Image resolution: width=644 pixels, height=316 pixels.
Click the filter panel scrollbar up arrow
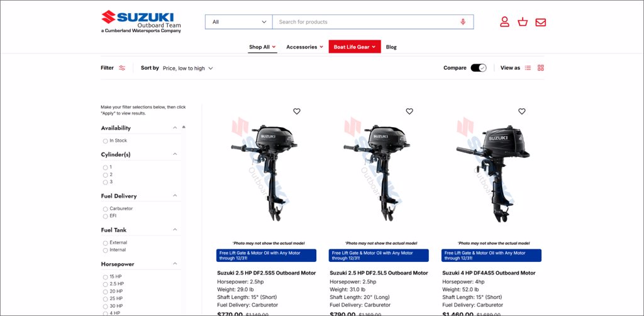[x=184, y=127]
